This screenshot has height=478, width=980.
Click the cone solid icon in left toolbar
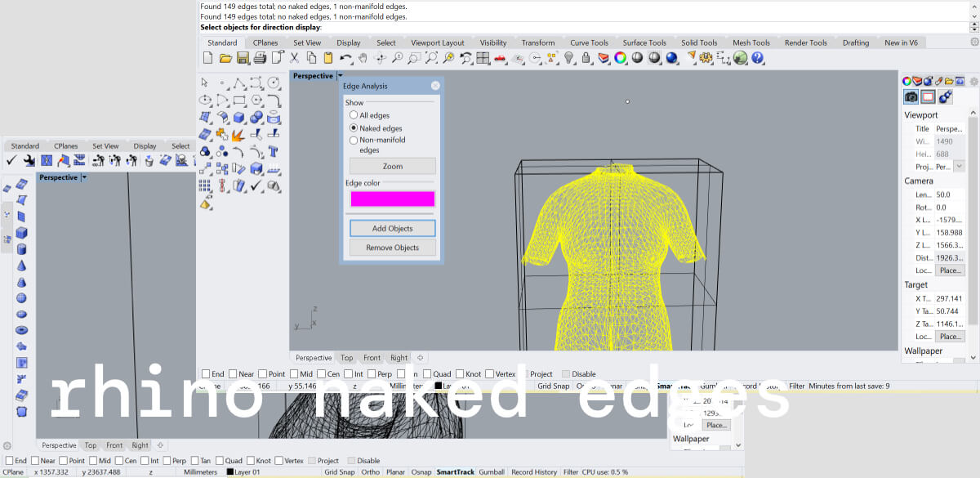[21, 266]
